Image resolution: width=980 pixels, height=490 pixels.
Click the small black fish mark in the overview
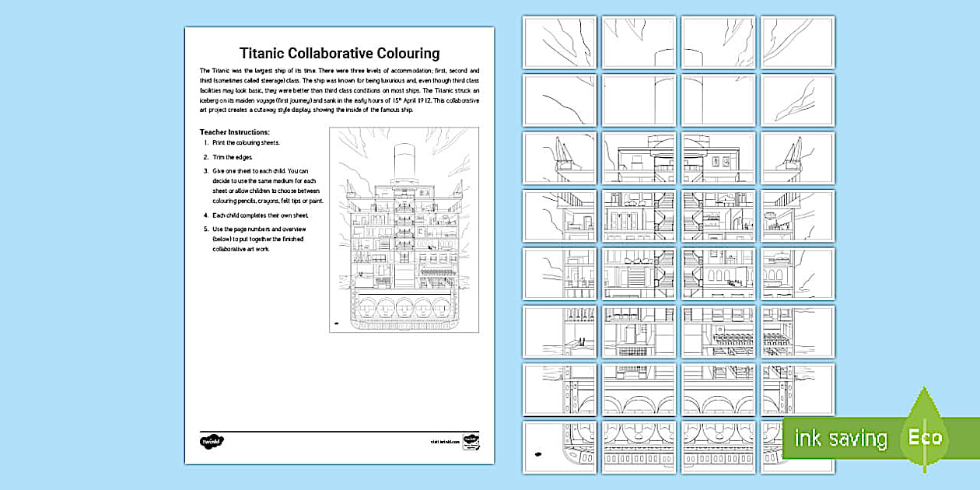click(x=336, y=322)
